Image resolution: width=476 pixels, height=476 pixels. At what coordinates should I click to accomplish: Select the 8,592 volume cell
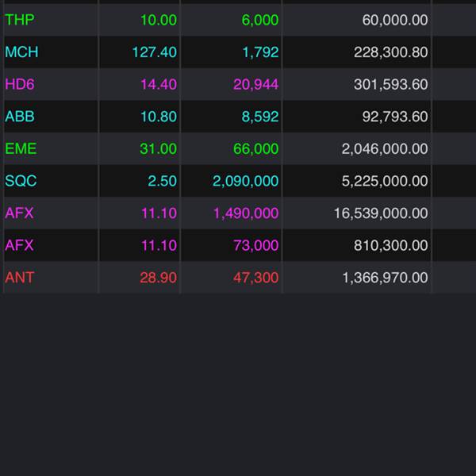260,117
